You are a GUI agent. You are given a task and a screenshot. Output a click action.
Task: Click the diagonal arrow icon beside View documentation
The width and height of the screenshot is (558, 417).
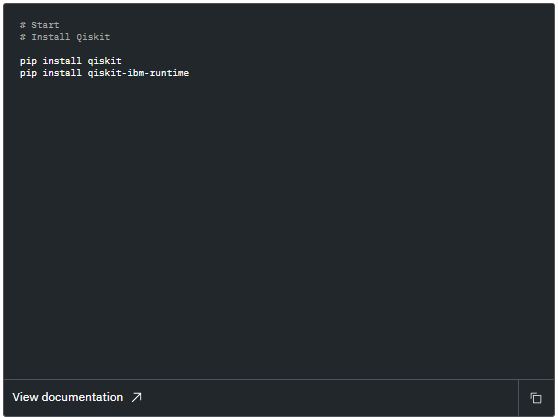coord(136,397)
